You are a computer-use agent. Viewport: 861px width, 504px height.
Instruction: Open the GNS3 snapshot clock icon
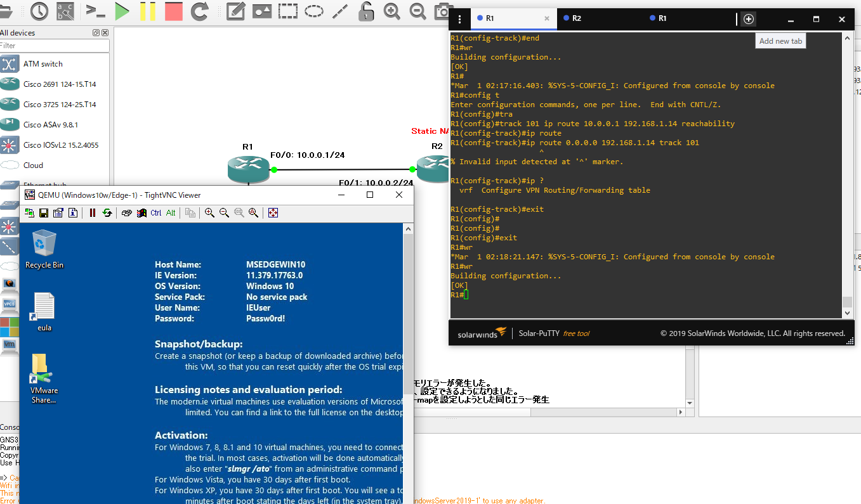coord(39,10)
